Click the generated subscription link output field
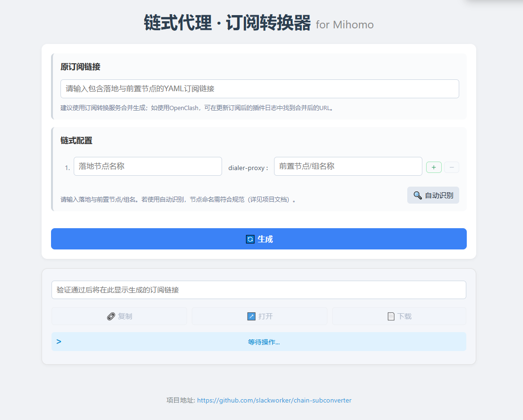The image size is (523, 420). pos(258,290)
